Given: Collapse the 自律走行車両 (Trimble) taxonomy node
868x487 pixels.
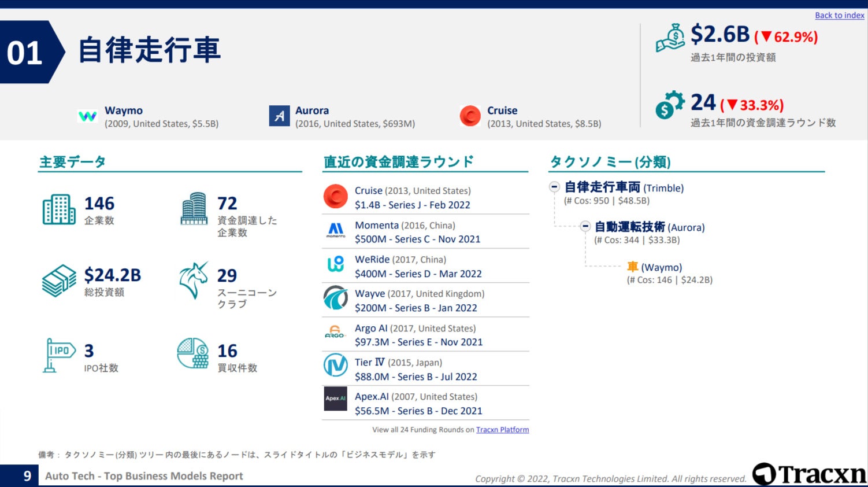Looking at the screenshot, I should [x=554, y=187].
